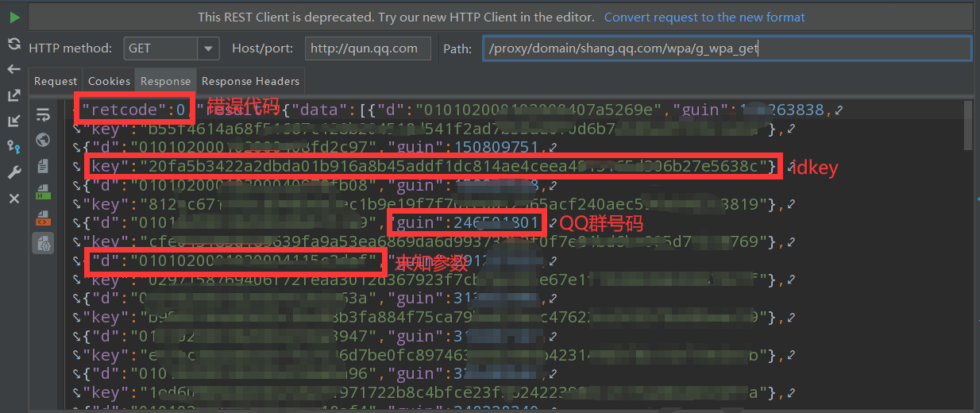The height and width of the screenshot is (413, 980).
Task: Switch to the Request tab
Action: click(x=56, y=81)
